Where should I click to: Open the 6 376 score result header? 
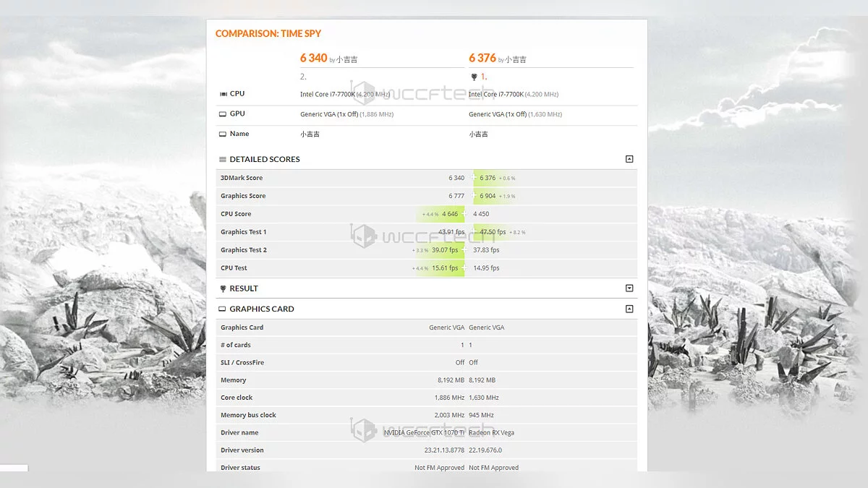coord(482,58)
